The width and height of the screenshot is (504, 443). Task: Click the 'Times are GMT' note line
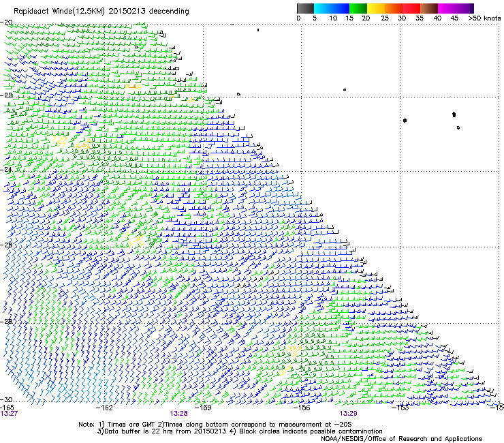215,425
